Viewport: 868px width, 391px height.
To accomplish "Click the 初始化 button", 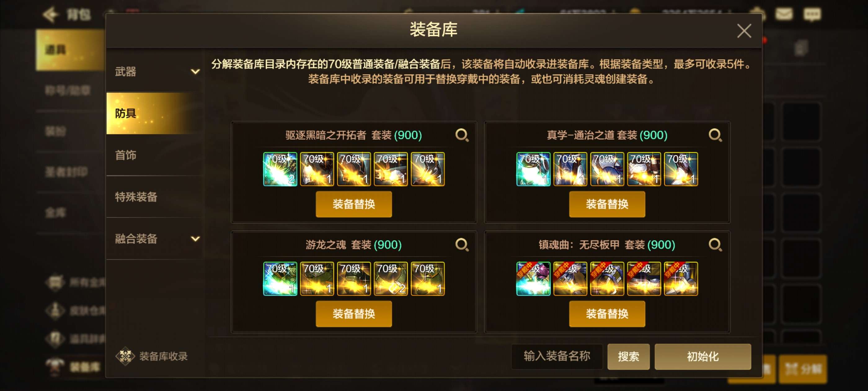I will point(702,357).
